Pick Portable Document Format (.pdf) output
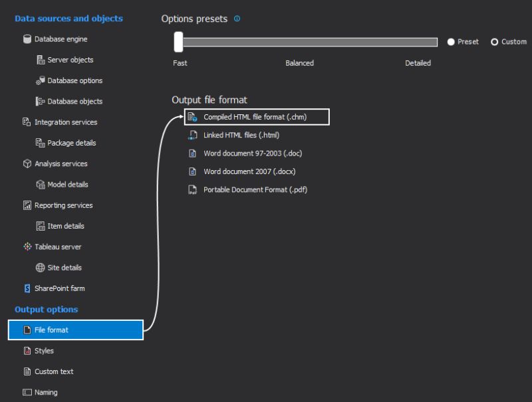The height and width of the screenshot is (402, 532). (x=255, y=189)
